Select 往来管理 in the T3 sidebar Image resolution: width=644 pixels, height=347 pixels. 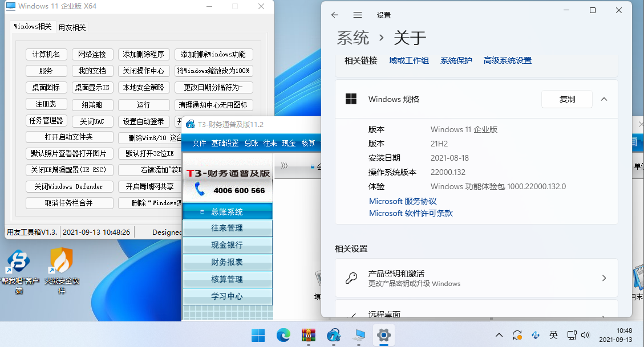227,228
